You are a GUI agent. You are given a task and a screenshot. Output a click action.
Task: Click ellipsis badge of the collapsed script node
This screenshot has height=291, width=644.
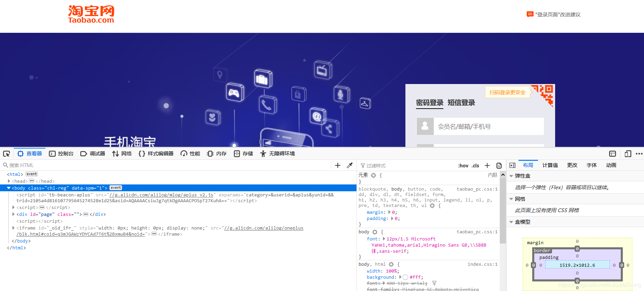(x=42, y=207)
